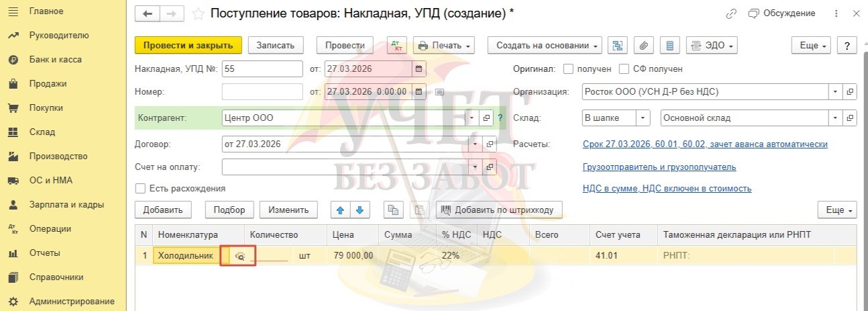This screenshot has width=868, height=311.
Task: Add the document to favorites with the star
Action: [198, 13]
